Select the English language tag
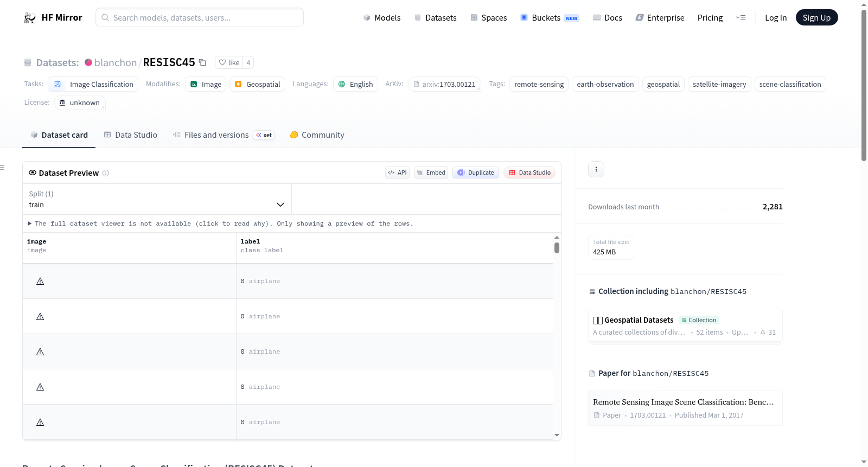 click(x=355, y=84)
